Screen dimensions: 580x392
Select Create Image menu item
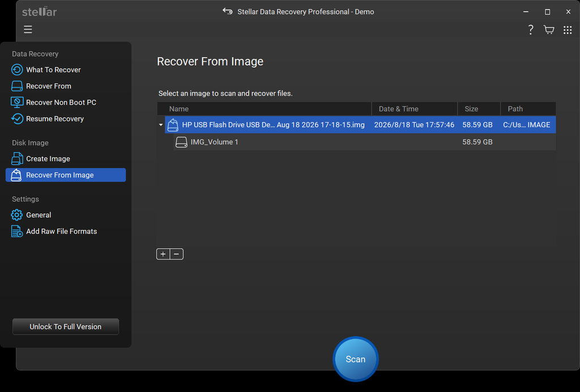(x=48, y=159)
